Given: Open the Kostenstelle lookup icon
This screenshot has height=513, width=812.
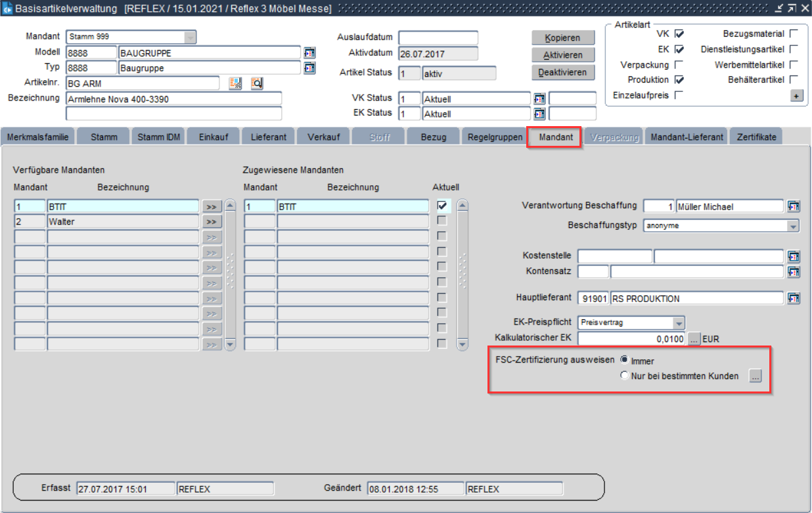Looking at the screenshot, I should tap(794, 256).
